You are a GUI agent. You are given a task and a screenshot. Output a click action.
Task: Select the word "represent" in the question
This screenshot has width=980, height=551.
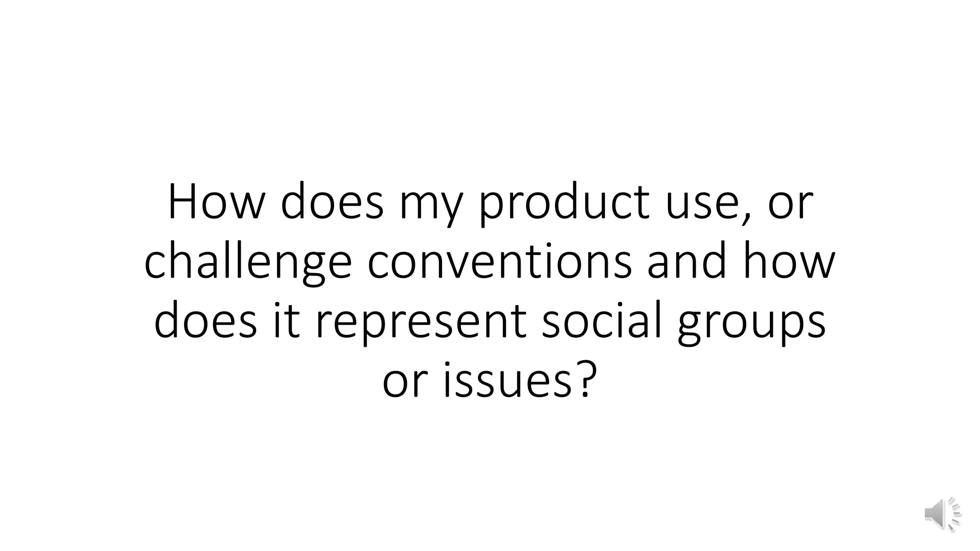point(420,323)
